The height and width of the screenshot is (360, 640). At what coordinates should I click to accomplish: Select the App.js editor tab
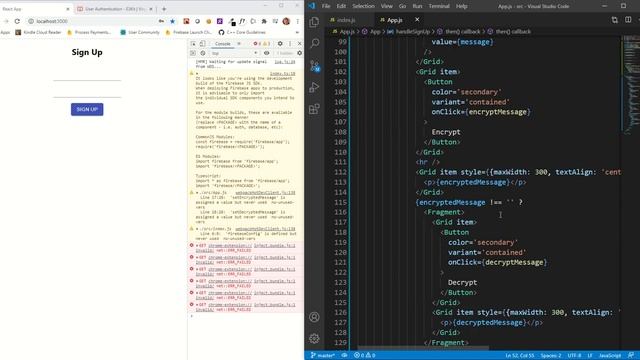tap(395, 20)
